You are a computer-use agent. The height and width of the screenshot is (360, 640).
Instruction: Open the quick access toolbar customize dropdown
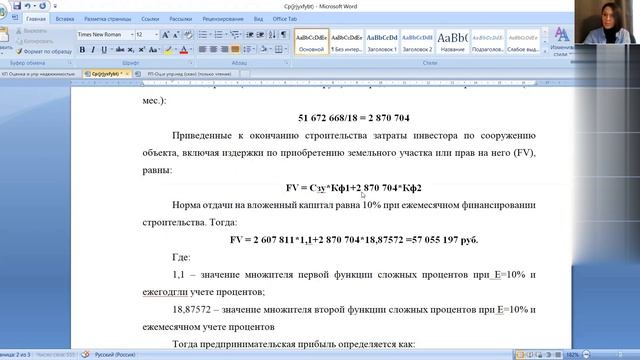(x=55, y=6)
